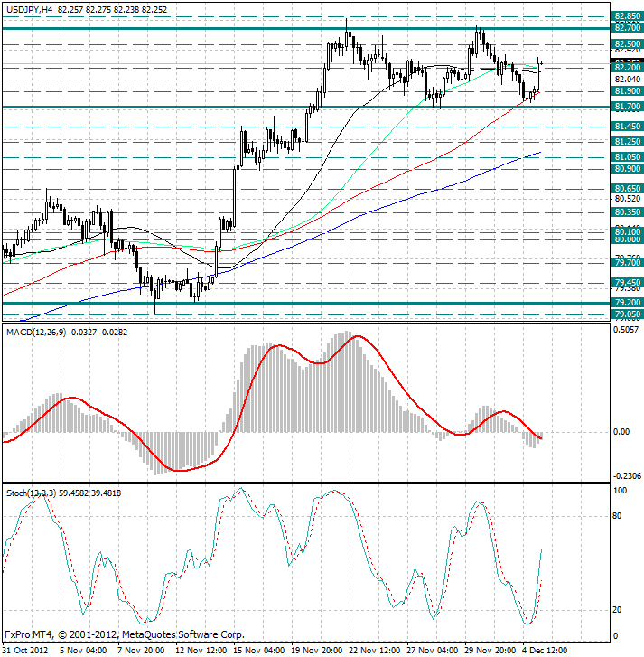Select the 31 Oct 2012 date label
The height and width of the screenshot is (657, 644).
pyautogui.click(x=26, y=651)
